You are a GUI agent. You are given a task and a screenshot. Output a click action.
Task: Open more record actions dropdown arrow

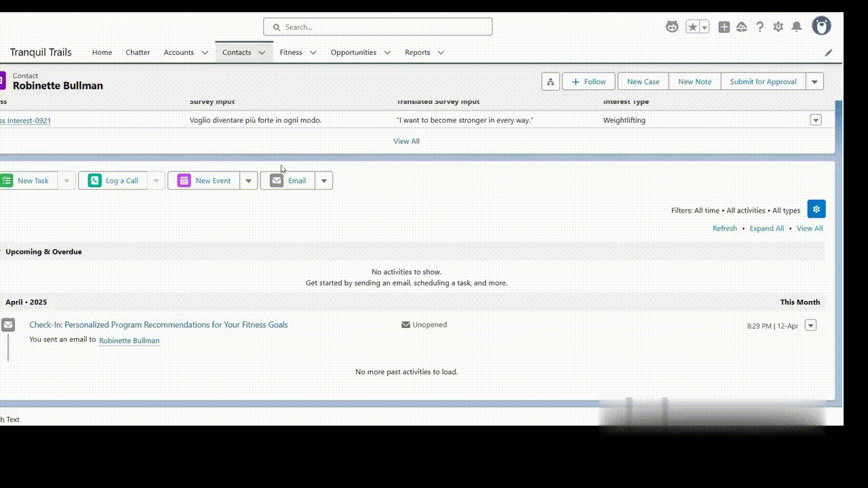click(814, 81)
